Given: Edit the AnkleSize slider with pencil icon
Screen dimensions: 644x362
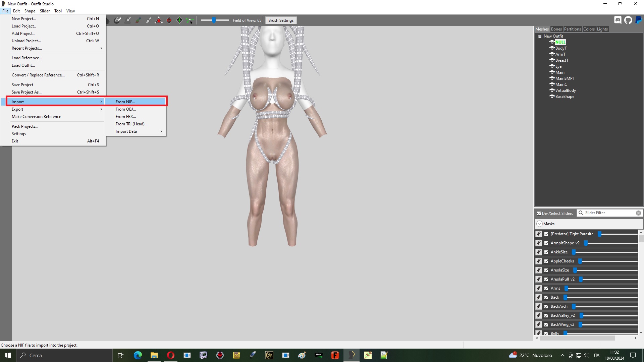Looking at the screenshot, I should (539, 252).
